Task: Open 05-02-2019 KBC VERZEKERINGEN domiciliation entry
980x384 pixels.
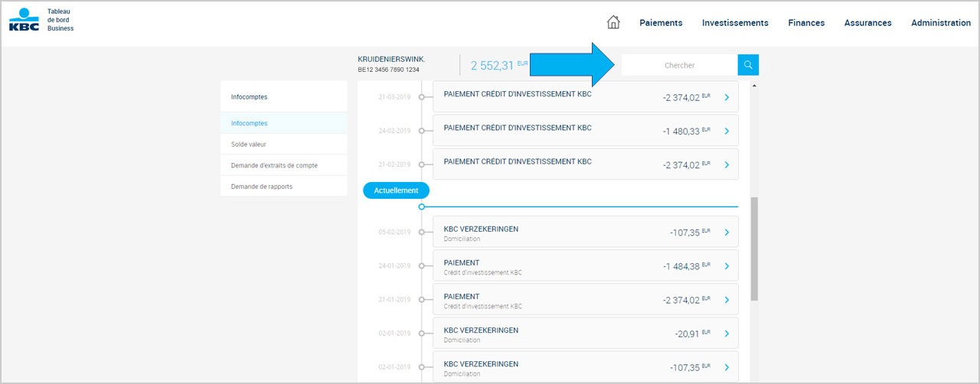Action: [586, 233]
